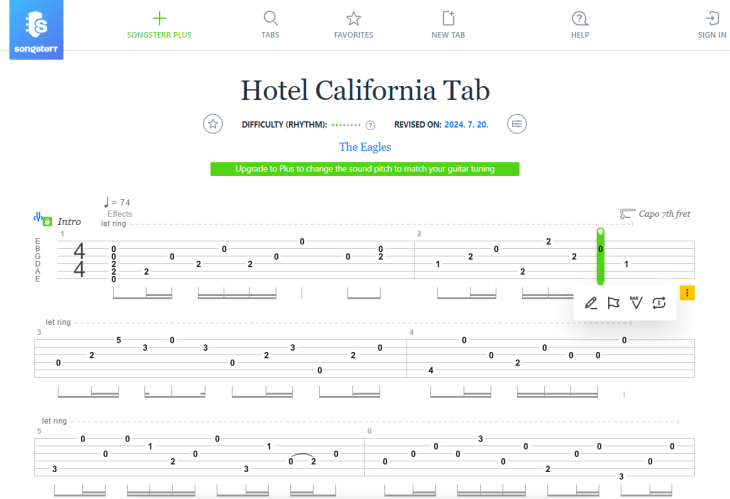Select the pencil edit tool
The height and width of the screenshot is (499, 730).
click(x=591, y=303)
